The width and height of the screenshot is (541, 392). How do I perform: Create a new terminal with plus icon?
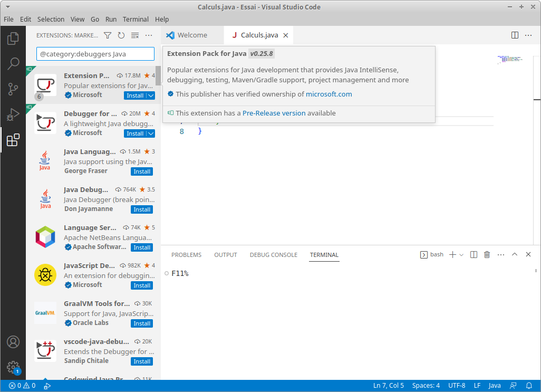(x=452, y=255)
